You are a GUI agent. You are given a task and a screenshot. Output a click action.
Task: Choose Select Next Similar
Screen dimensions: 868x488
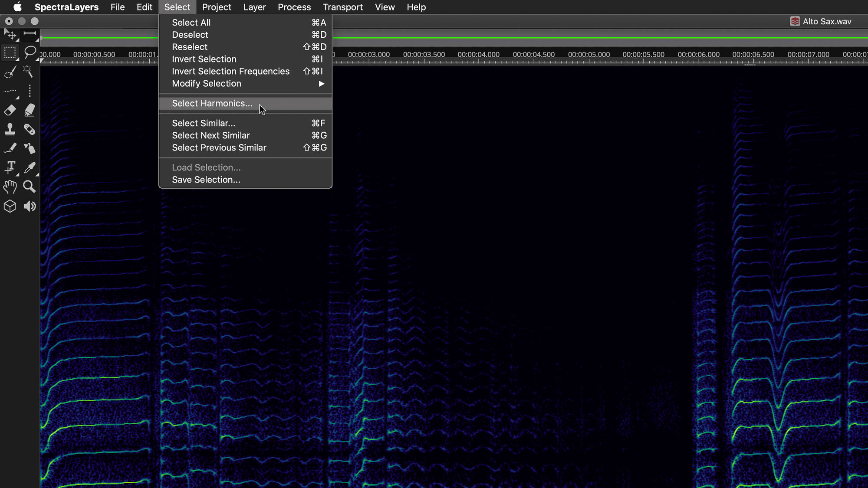[x=245, y=135]
